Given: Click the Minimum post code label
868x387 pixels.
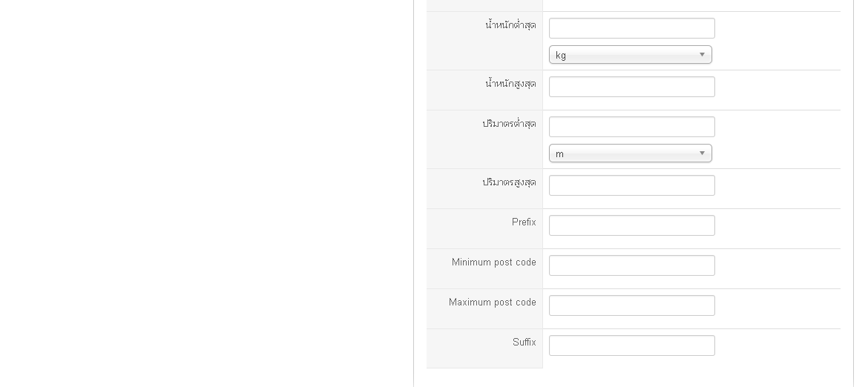Looking at the screenshot, I should click(493, 262).
